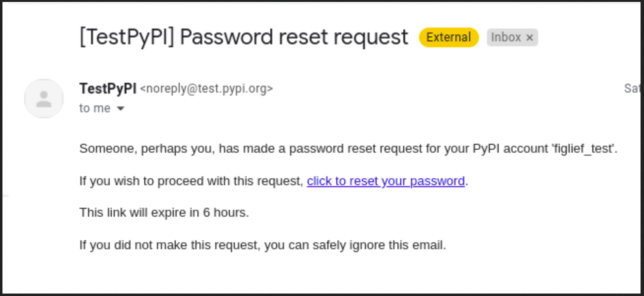Screen dimensions: 644x296
Task: Click the 'Password reset request' subject title
Action: (294, 37)
